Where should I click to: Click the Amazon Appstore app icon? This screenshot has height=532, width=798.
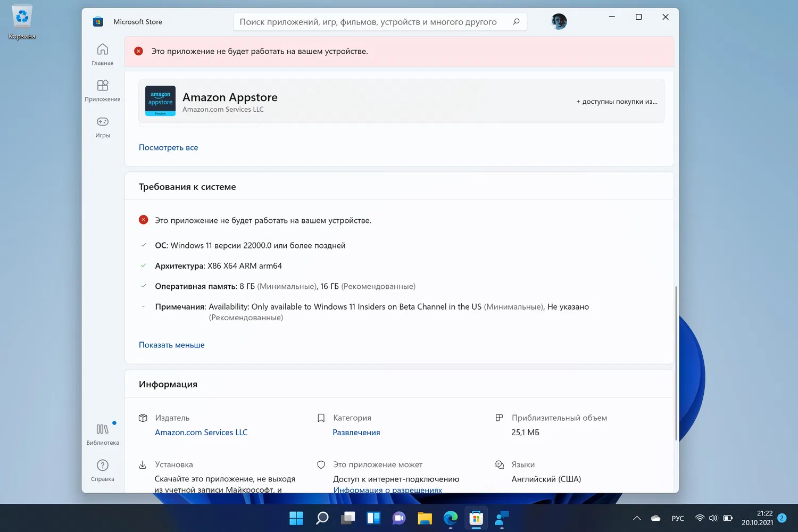[160, 101]
